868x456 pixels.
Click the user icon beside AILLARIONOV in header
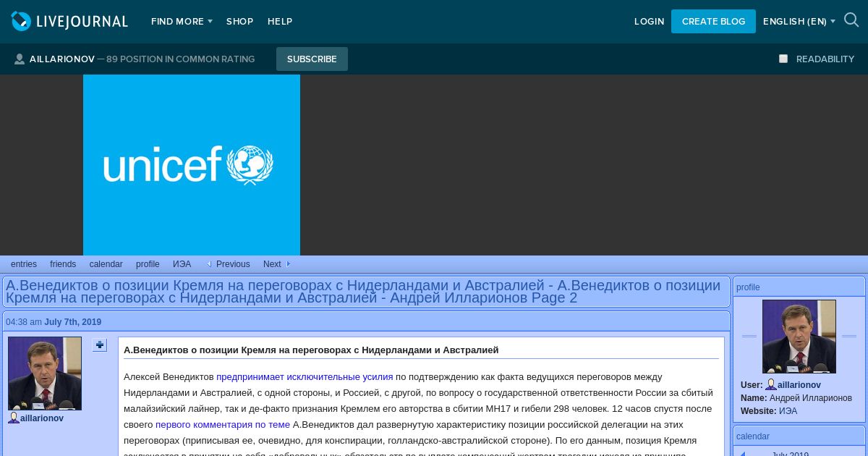pos(20,59)
